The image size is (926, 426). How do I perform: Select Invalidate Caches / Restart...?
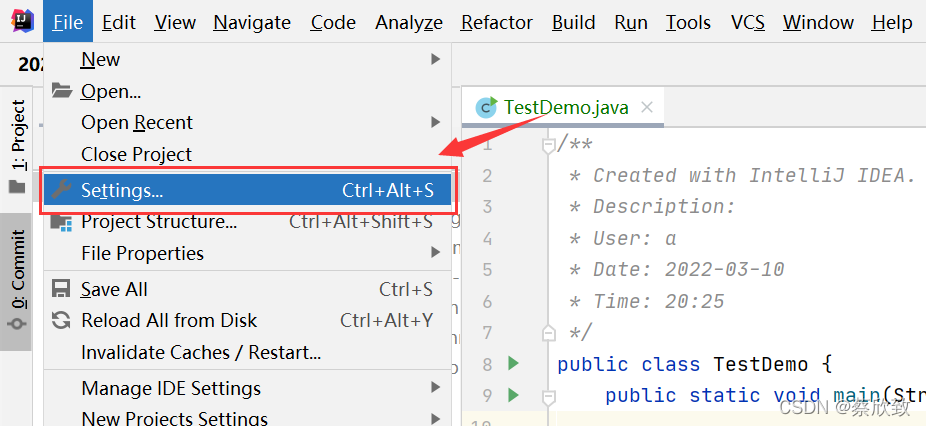point(247,352)
